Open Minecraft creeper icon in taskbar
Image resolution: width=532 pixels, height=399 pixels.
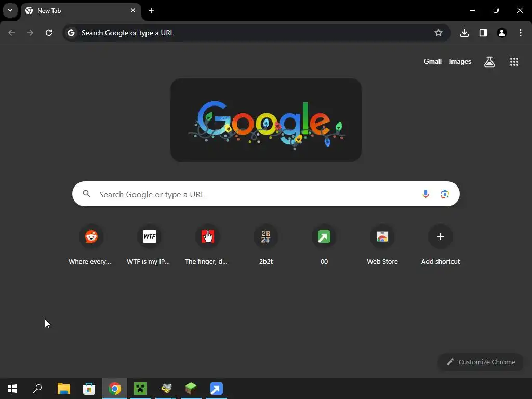140,389
